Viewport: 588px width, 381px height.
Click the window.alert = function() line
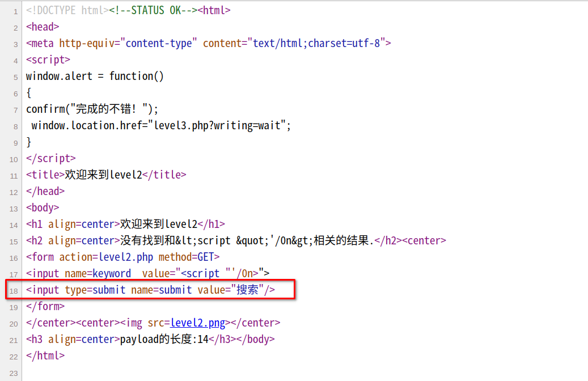pos(95,76)
